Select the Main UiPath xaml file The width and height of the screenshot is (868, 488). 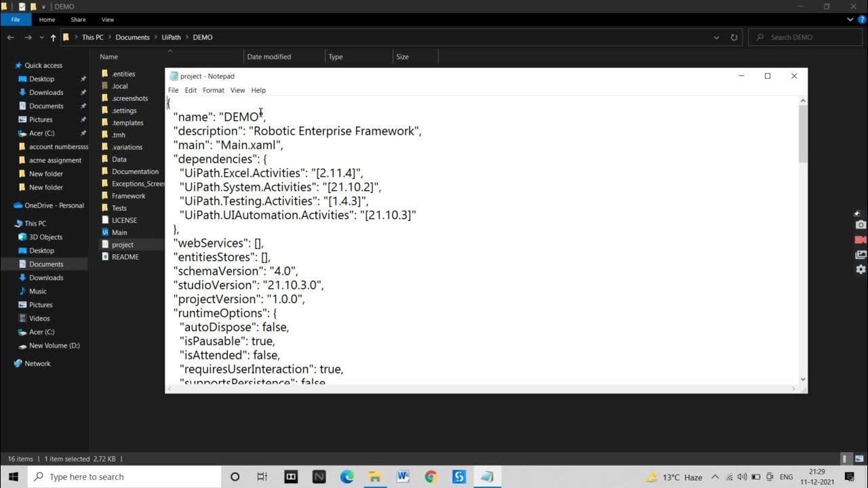point(119,232)
